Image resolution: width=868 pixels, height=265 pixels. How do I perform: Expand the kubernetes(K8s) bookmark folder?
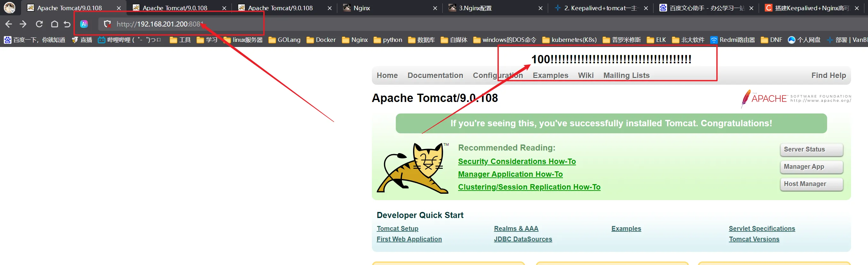click(570, 40)
